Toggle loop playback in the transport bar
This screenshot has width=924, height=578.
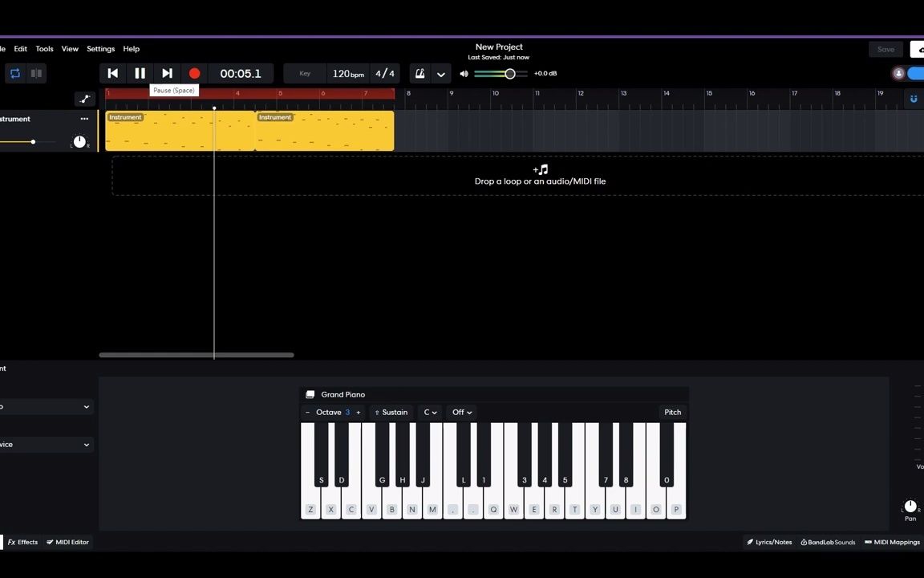(x=14, y=73)
